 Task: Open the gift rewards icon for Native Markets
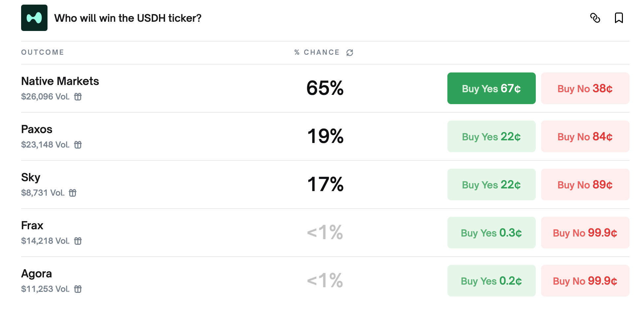pos(78,97)
